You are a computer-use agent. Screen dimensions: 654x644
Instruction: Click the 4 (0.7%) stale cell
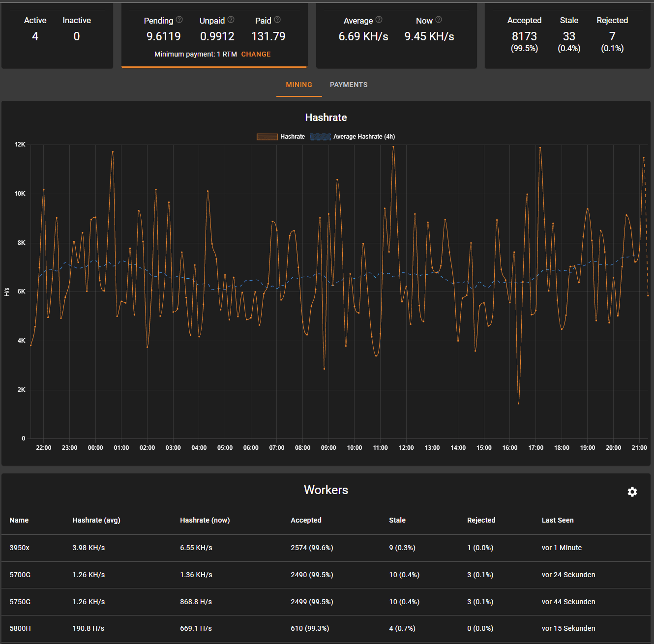pyautogui.click(x=402, y=628)
